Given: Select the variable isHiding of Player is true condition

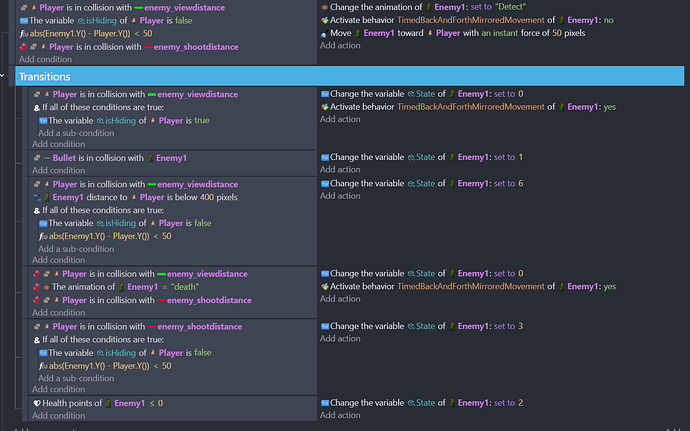Looking at the screenshot, I should point(130,120).
